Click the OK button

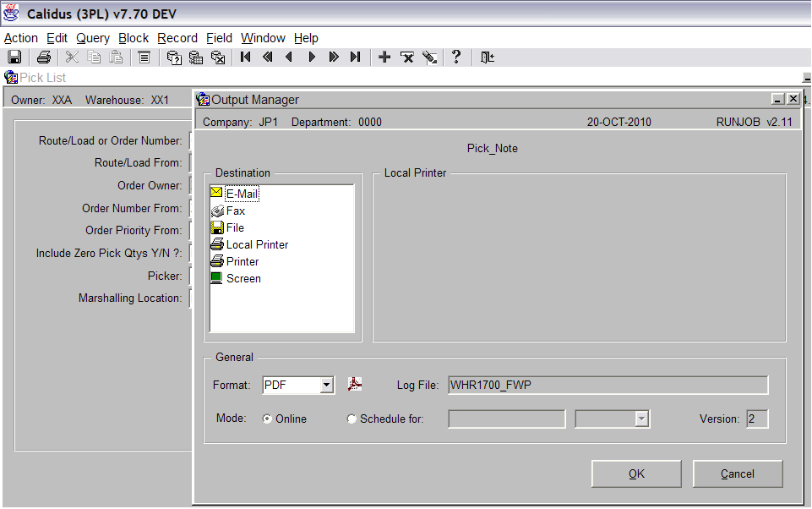(x=636, y=473)
